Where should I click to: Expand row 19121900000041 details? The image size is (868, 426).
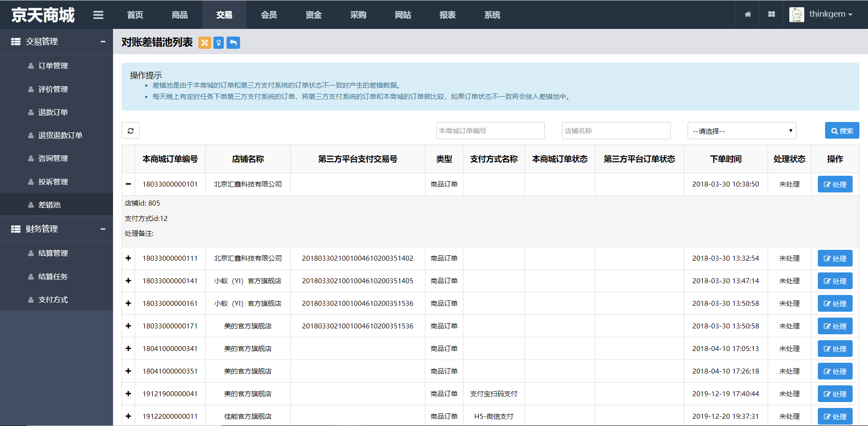128,393
